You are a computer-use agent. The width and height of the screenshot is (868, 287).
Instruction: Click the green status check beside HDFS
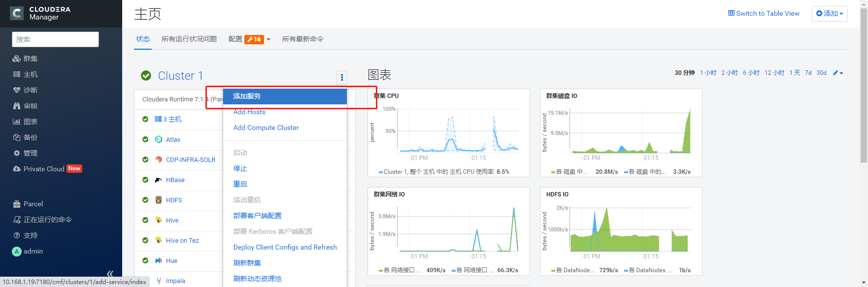pos(145,200)
